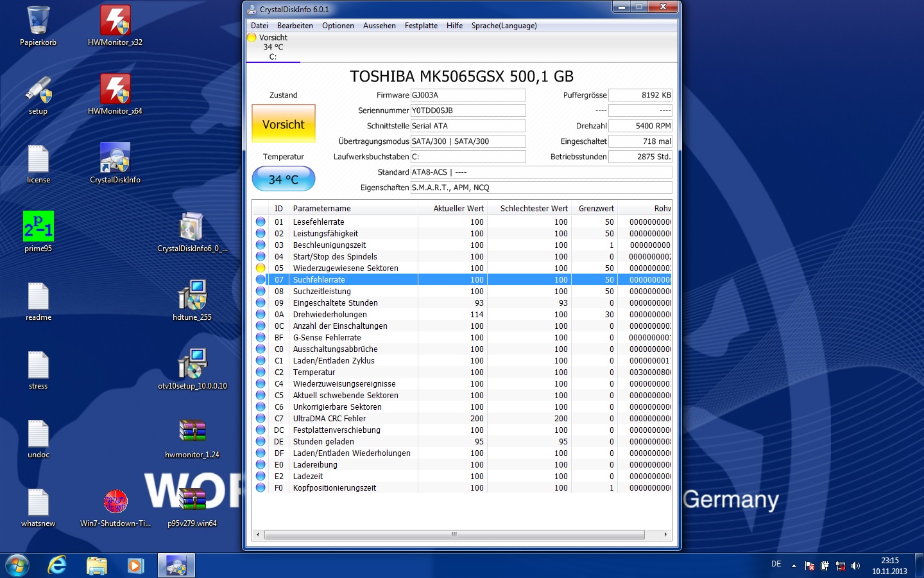Click the blue status circle for Lesefehlerrate
Image resolution: width=924 pixels, height=578 pixels.
261,222
